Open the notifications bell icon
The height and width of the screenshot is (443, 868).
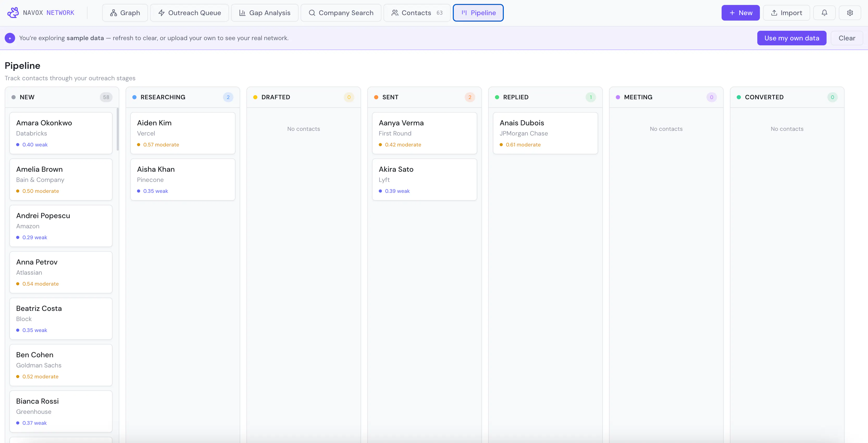(824, 13)
